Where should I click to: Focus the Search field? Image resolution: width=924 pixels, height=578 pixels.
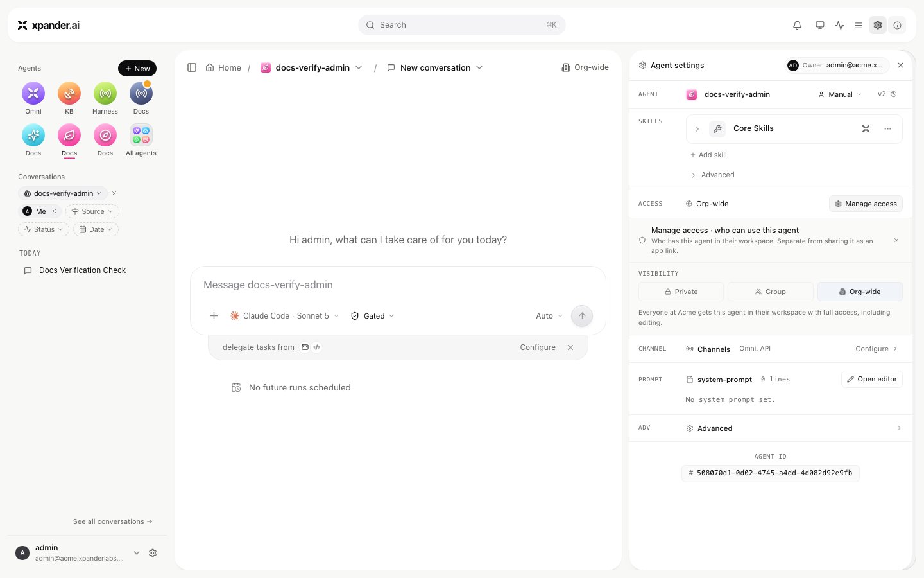click(x=462, y=25)
